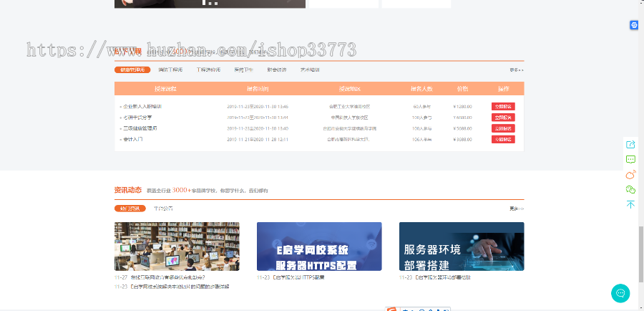This screenshot has width=644, height=311.
Task: Open the HTTPS配置 article title link
Action: tap(298, 278)
